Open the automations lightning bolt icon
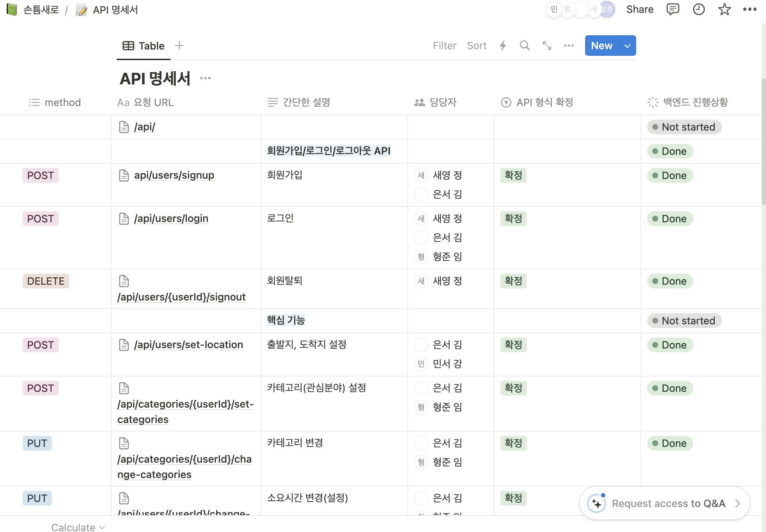This screenshot has height=532, width=766. click(x=503, y=45)
